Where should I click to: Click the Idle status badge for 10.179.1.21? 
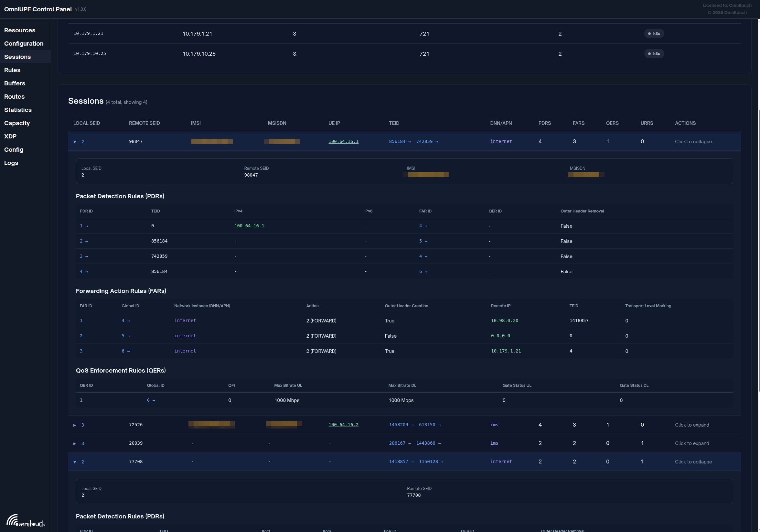pos(654,33)
